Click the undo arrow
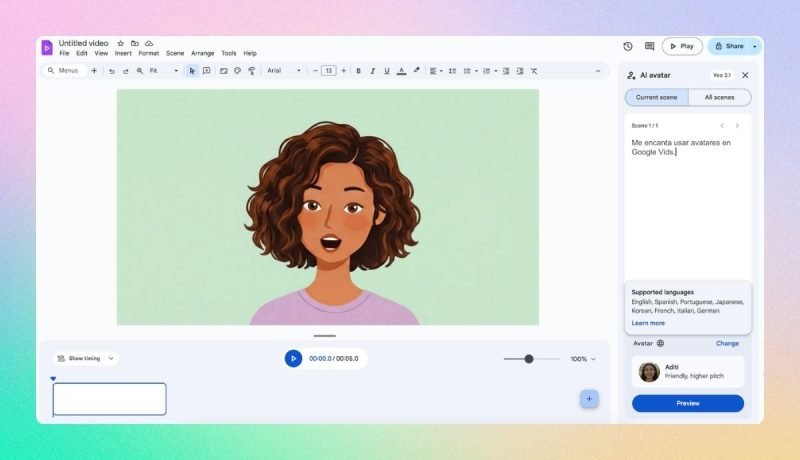 click(x=111, y=71)
